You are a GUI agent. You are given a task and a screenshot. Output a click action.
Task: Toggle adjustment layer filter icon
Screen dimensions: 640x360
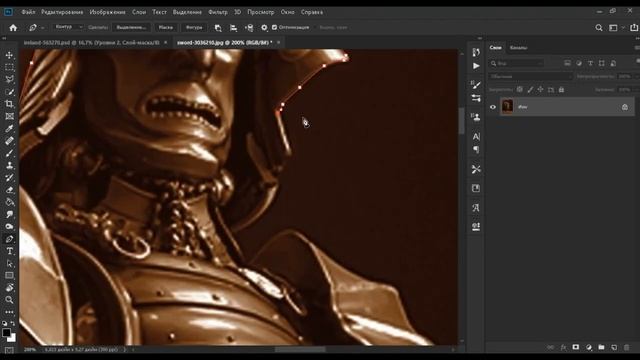(x=579, y=63)
